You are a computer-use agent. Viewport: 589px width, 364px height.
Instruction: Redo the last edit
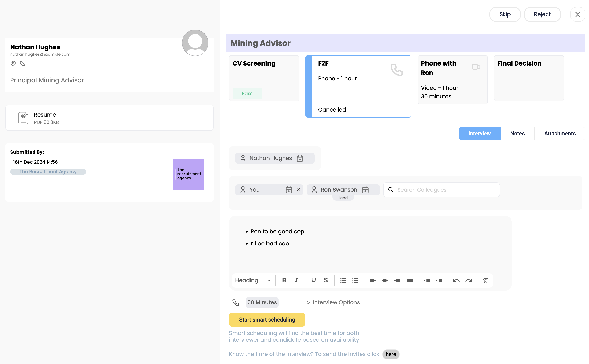pyautogui.click(x=469, y=280)
